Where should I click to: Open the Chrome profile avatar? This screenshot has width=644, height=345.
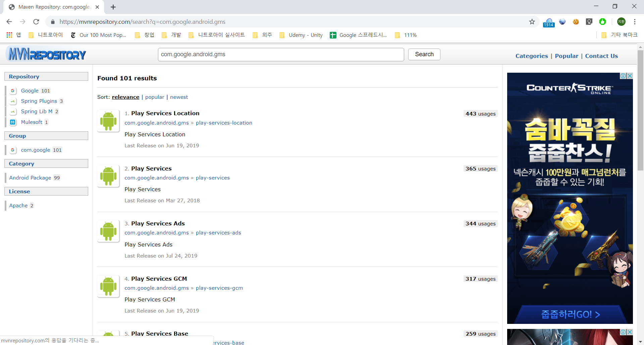coord(621,22)
